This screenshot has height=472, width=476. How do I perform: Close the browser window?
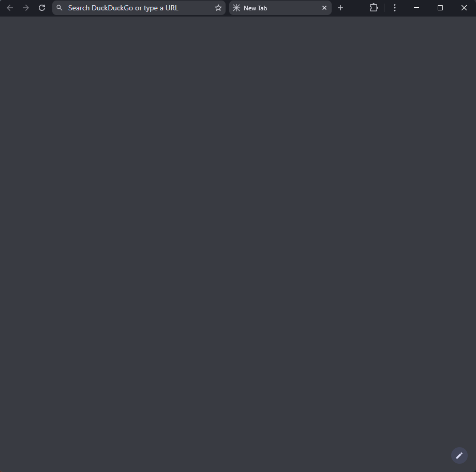(x=464, y=8)
